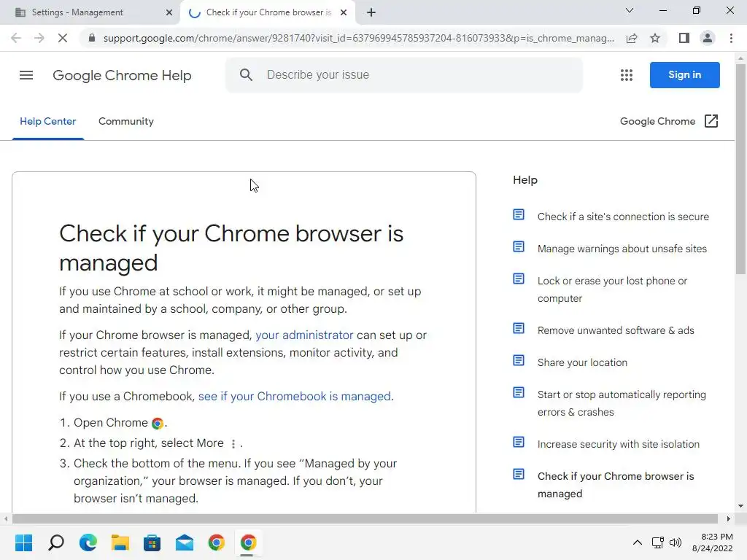Open Windows taskbar search
Screen dimensions: 747x560
[56, 542]
